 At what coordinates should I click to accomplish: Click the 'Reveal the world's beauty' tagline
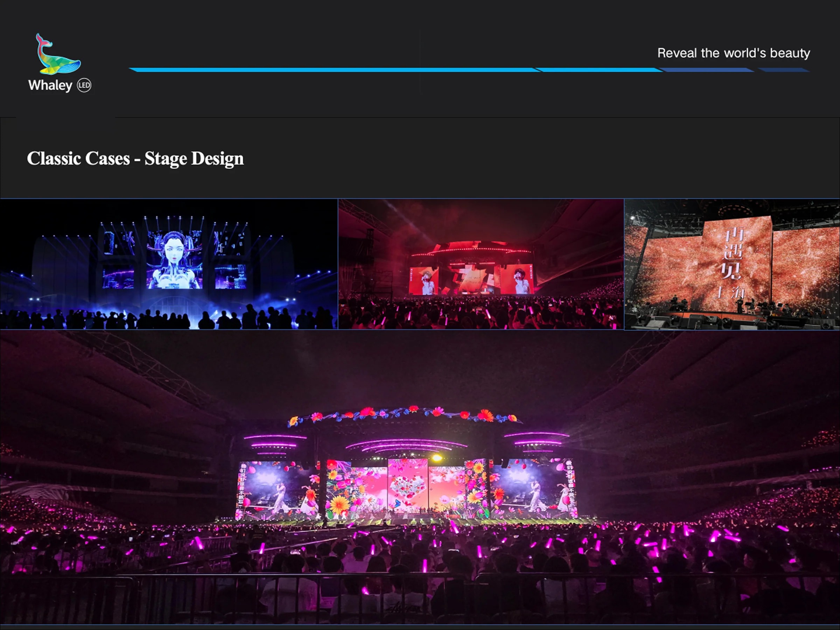pos(733,53)
